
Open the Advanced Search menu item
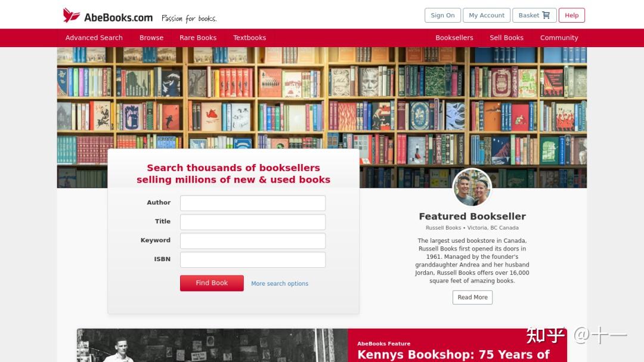coord(94,38)
